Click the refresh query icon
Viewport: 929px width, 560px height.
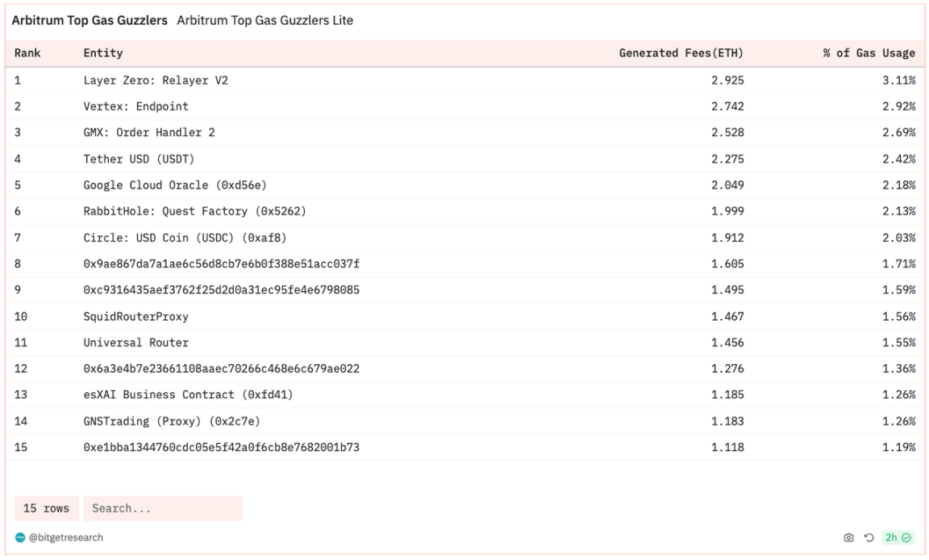pyautogui.click(x=869, y=537)
